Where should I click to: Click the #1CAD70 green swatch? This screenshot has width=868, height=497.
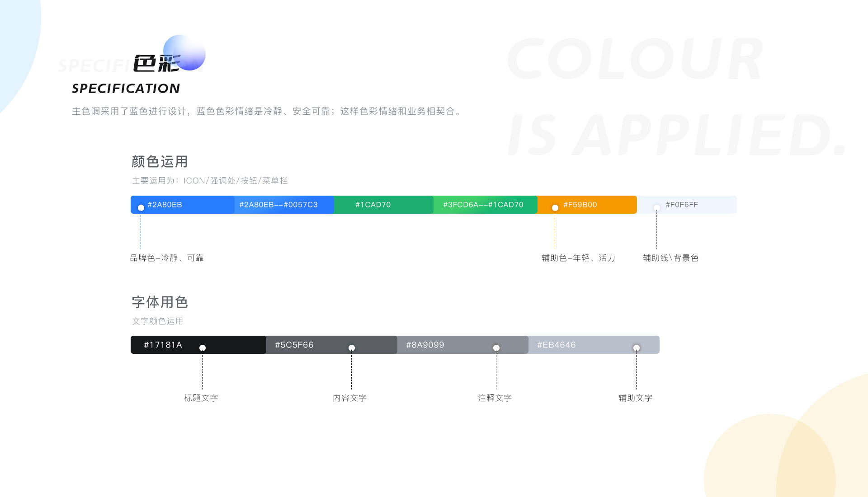tap(384, 205)
